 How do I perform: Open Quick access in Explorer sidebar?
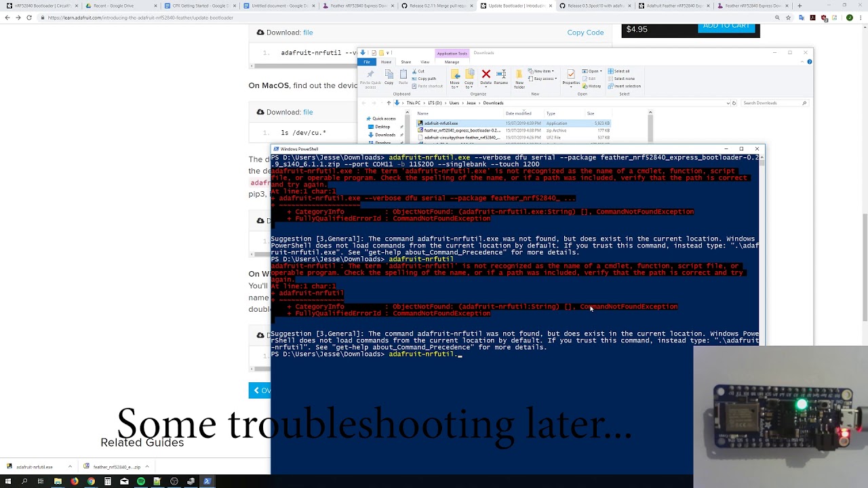[383, 119]
